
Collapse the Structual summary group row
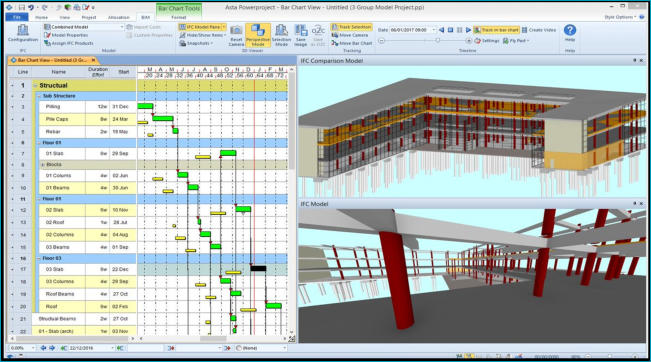coord(35,86)
